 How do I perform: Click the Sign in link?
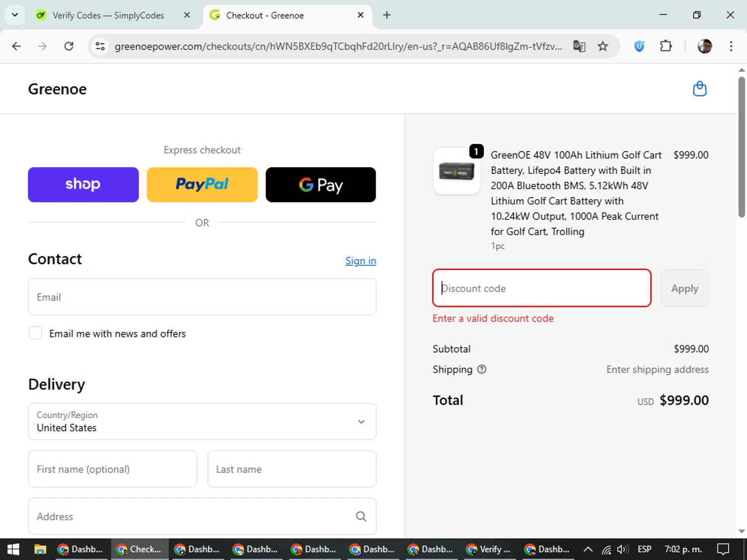coord(361,261)
